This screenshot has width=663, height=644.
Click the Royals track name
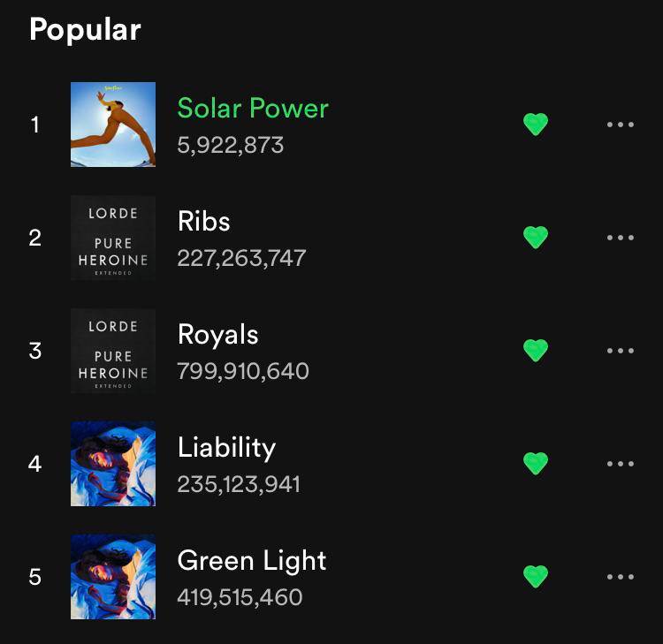(x=218, y=335)
